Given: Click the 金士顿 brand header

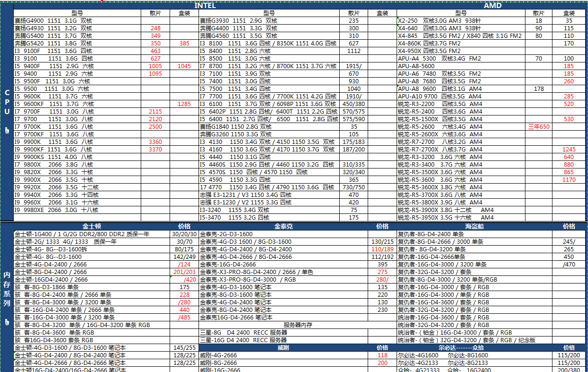Looking at the screenshot, I should (91, 226).
